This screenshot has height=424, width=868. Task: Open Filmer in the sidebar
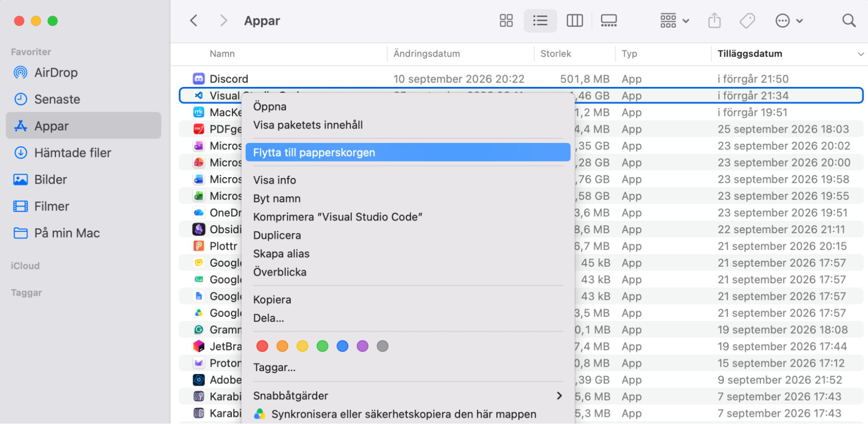(83, 206)
